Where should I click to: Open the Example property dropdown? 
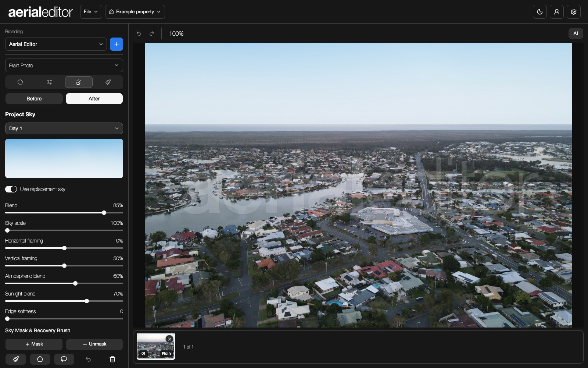pyautogui.click(x=135, y=12)
